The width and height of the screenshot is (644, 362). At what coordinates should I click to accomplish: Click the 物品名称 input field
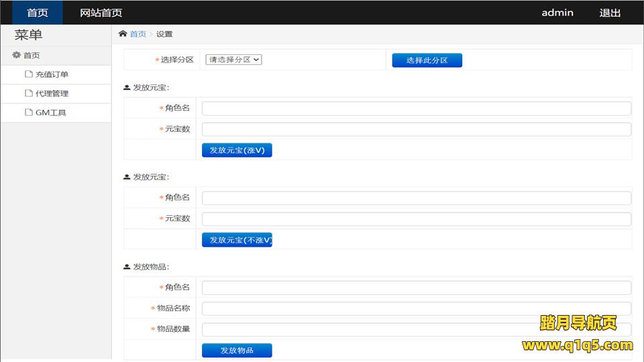416,308
